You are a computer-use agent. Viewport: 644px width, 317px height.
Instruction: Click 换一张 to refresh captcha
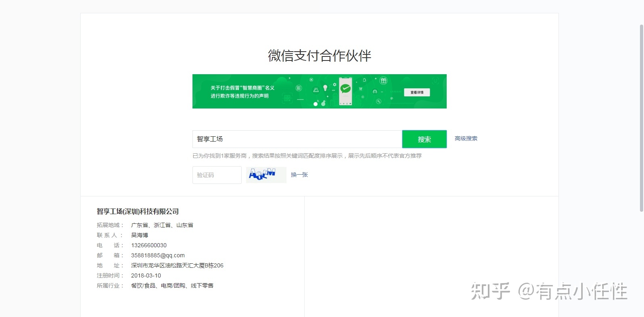(x=299, y=175)
